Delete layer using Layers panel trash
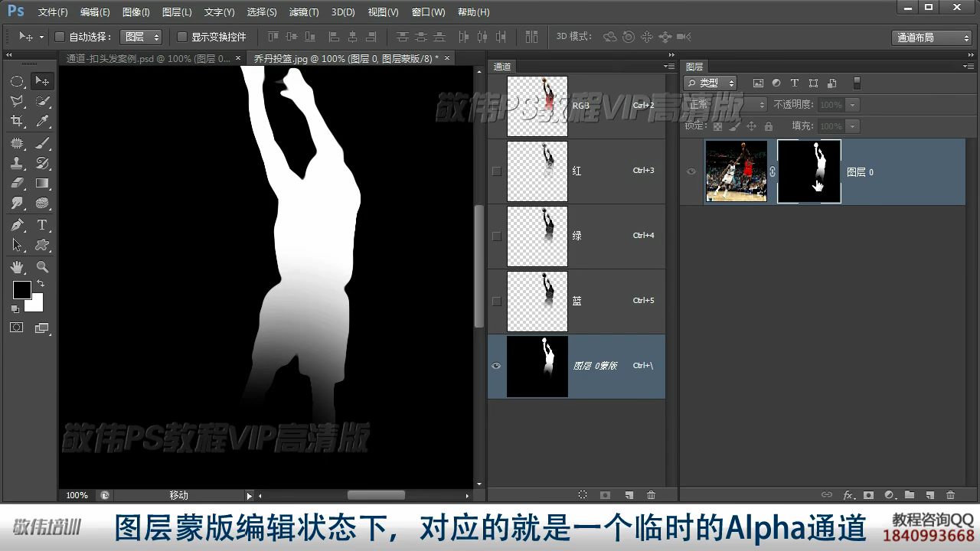Screen dimensions: 980x551 pyautogui.click(x=951, y=495)
